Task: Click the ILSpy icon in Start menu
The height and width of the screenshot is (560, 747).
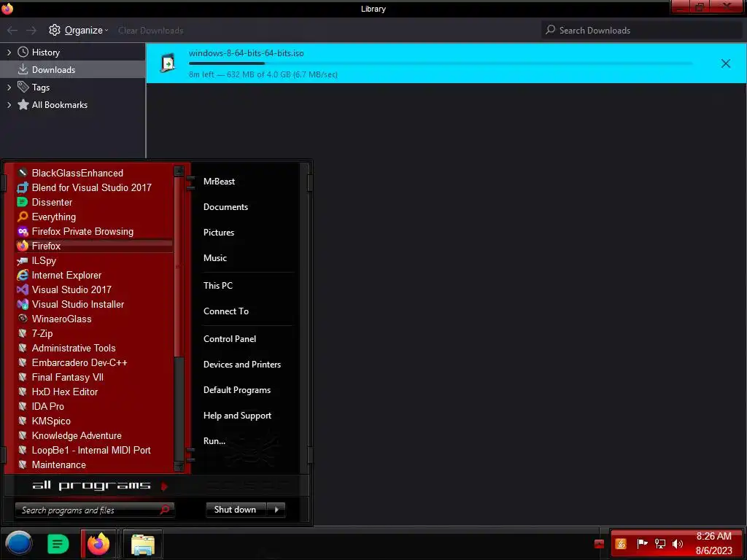Action: tap(23, 260)
